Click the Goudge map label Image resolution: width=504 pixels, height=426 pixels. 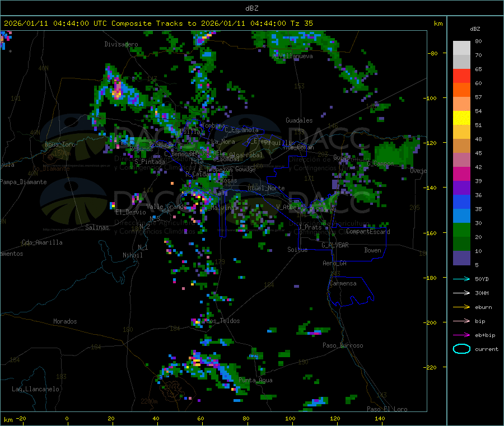pyautogui.click(x=245, y=169)
